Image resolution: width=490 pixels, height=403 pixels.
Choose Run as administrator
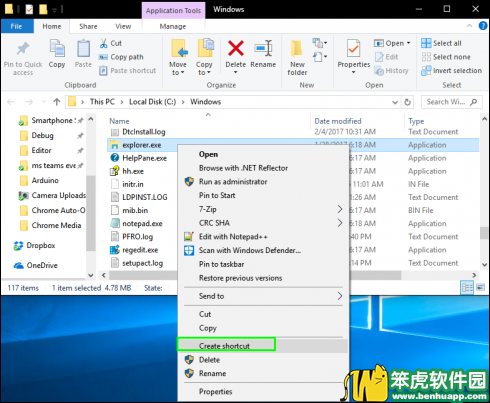point(233,182)
